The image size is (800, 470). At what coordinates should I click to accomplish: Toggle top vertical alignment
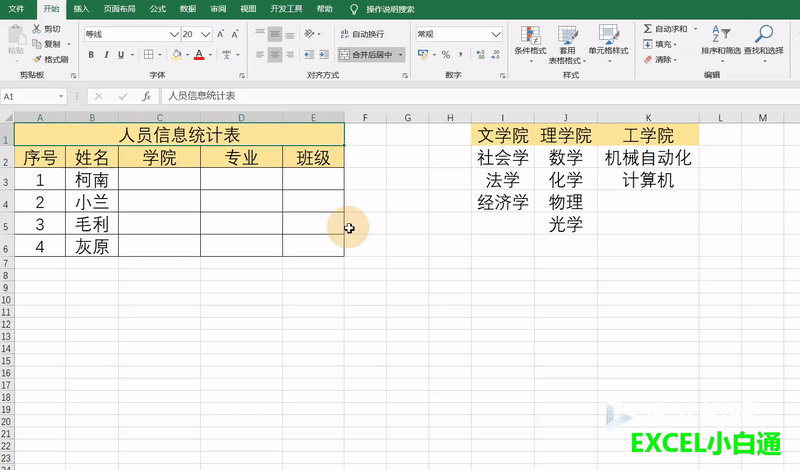point(260,34)
